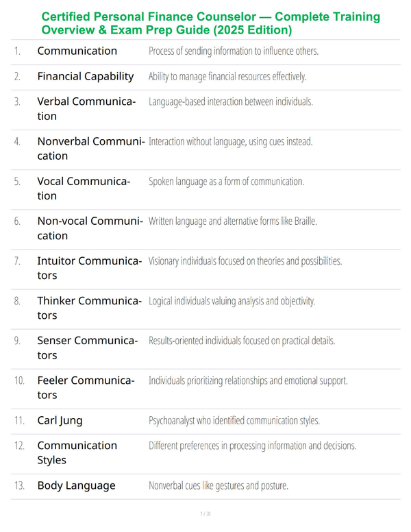Click the Feeler Communicators term
The width and height of the screenshot is (411, 532).
click(86, 387)
